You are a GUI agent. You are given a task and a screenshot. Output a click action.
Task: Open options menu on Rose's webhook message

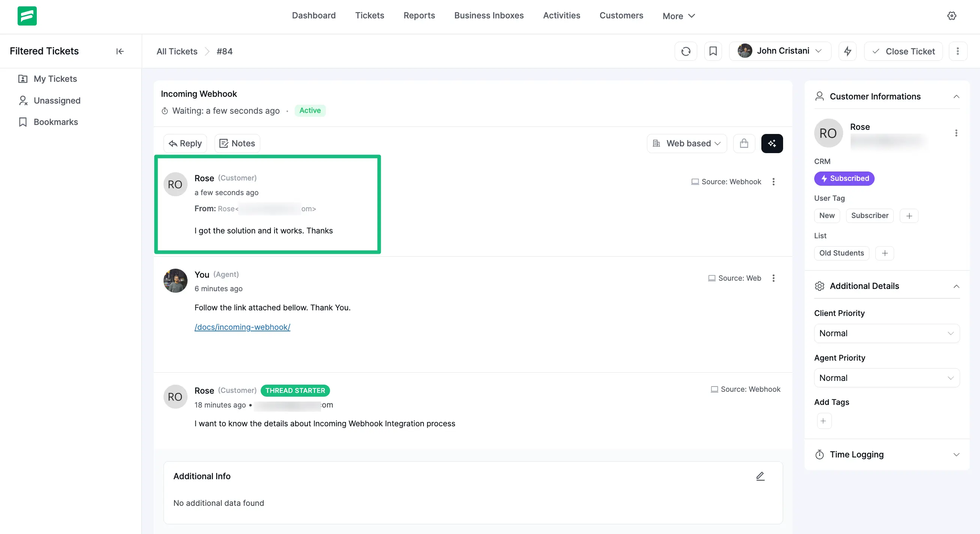[773, 182]
